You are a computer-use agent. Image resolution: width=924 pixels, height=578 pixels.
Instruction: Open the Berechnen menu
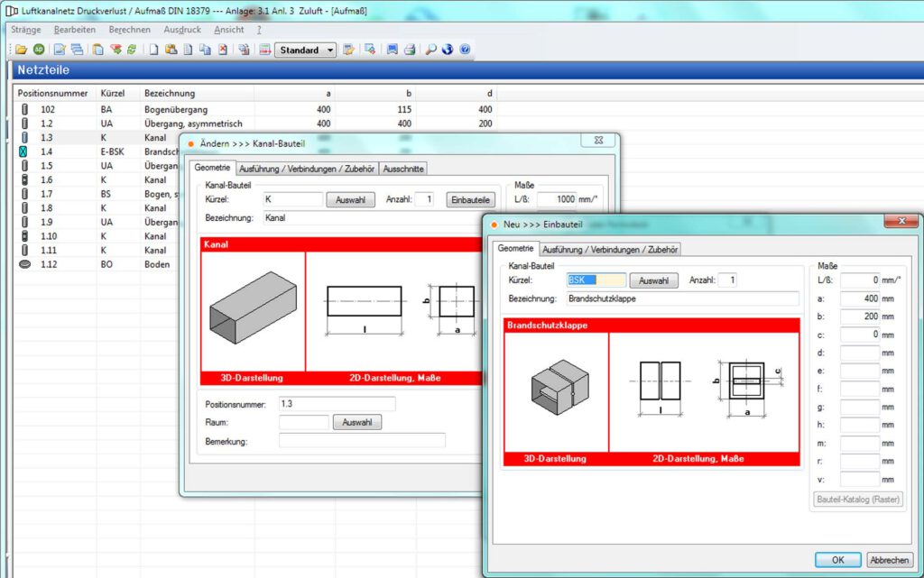[130, 30]
